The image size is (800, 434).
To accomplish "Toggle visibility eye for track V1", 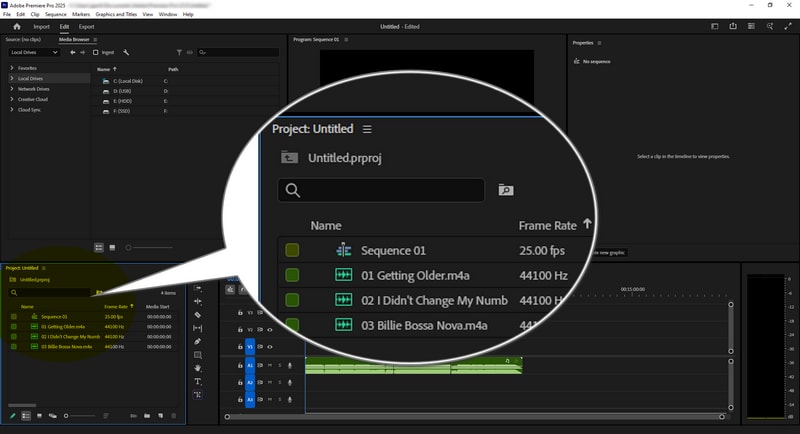I will pos(270,347).
